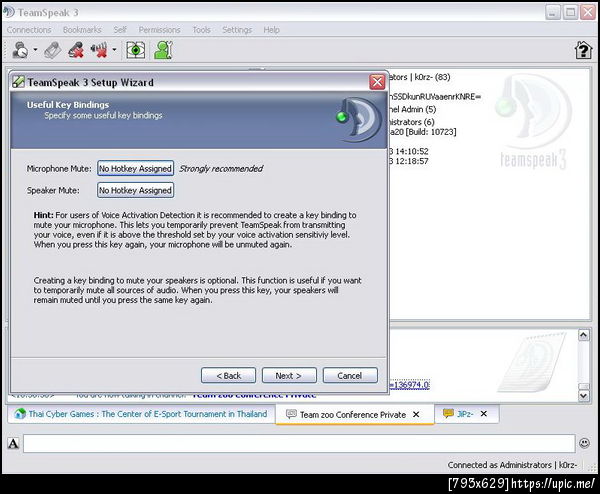600x494 pixels.
Task: Set the Microphone Mute hotkey button
Action: (x=135, y=168)
